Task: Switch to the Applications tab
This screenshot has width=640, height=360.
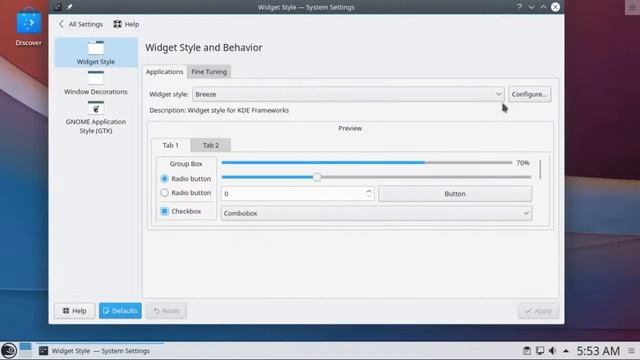Action: click(x=164, y=71)
